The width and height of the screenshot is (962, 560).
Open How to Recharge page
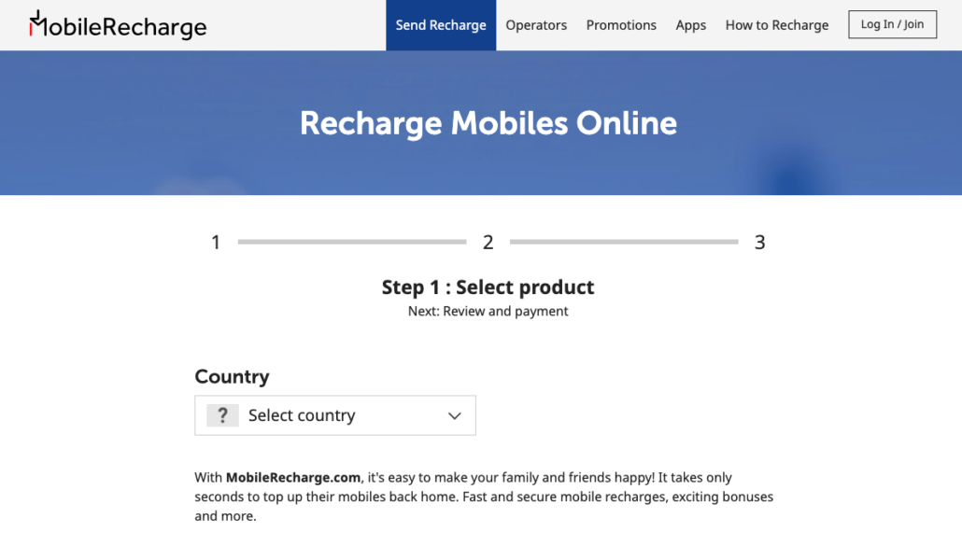(777, 25)
